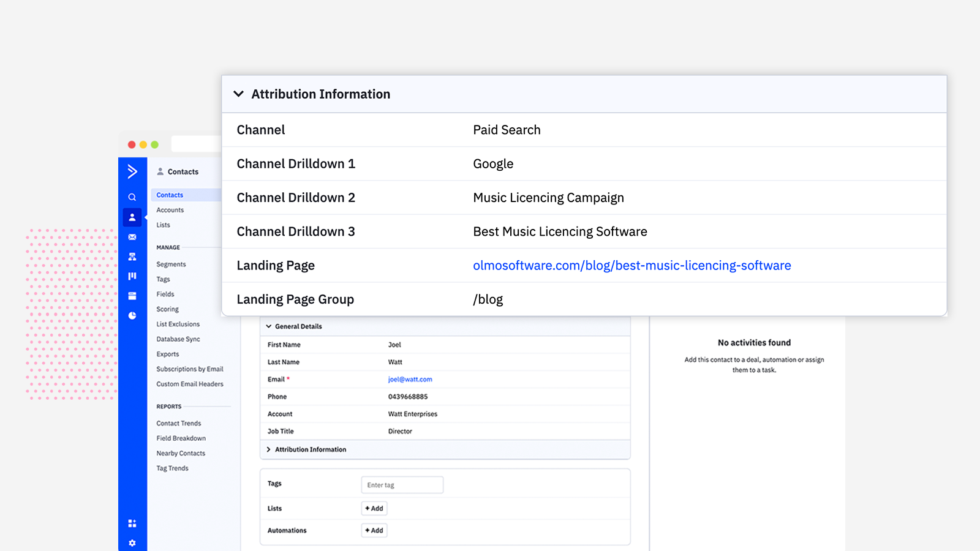Click the Channel Drilldown 3 label

coord(296,231)
